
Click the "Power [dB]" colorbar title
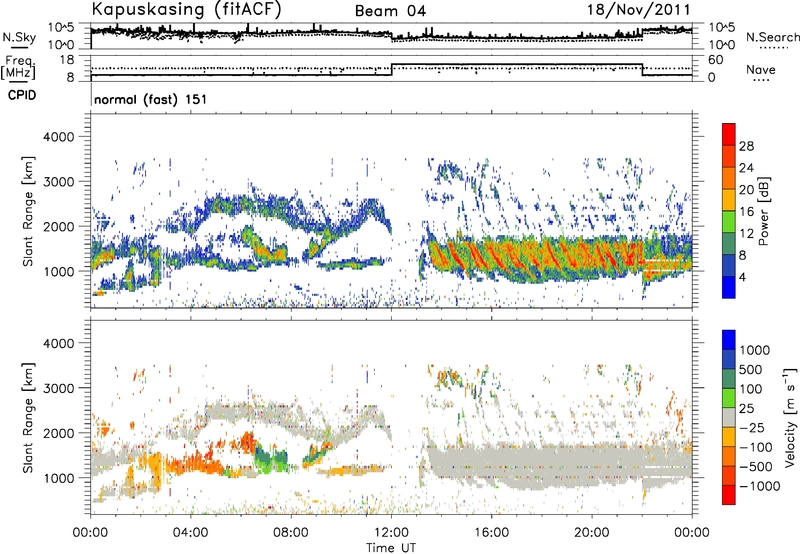pyautogui.click(x=763, y=211)
